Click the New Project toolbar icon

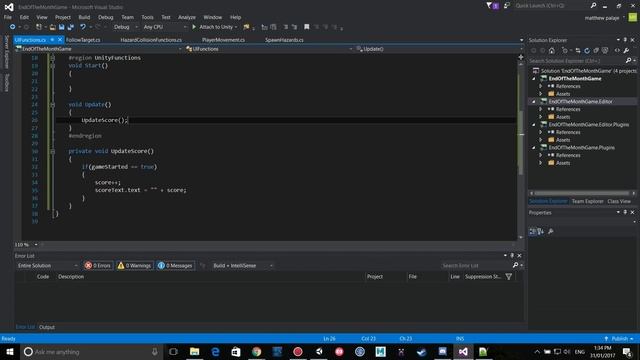pyautogui.click(x=39, y=27)
